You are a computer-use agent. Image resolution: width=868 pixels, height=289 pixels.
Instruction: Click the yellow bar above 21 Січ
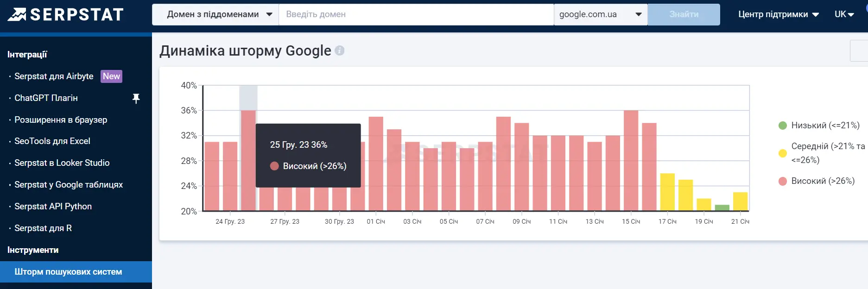coord(740,201)
